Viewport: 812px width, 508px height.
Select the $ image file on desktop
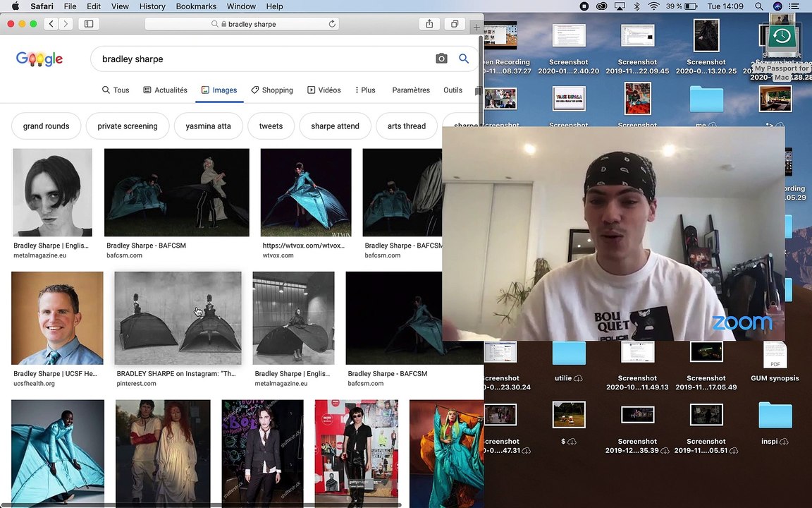(569, 414)
